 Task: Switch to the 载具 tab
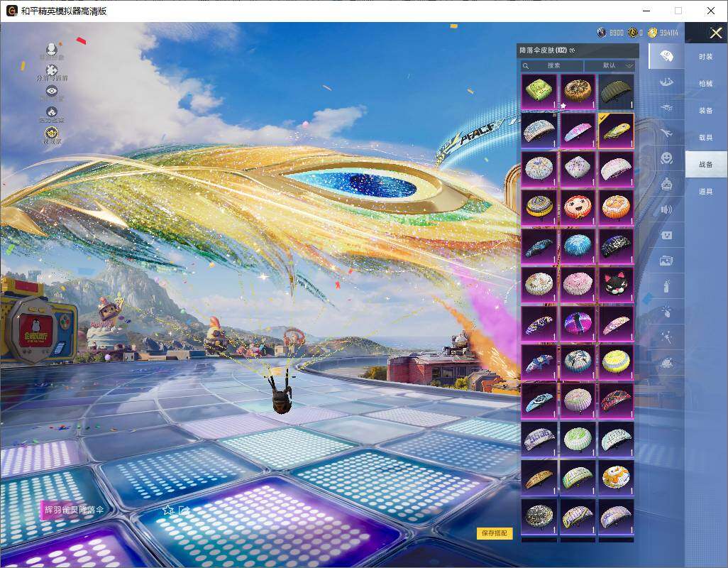[x=706, y=138]
